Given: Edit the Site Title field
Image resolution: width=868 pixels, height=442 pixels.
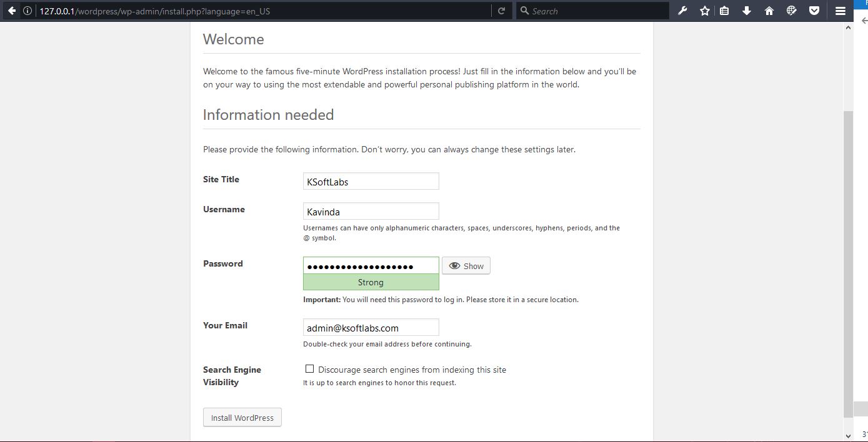Looking at the screenshot, I should [371, 182].
